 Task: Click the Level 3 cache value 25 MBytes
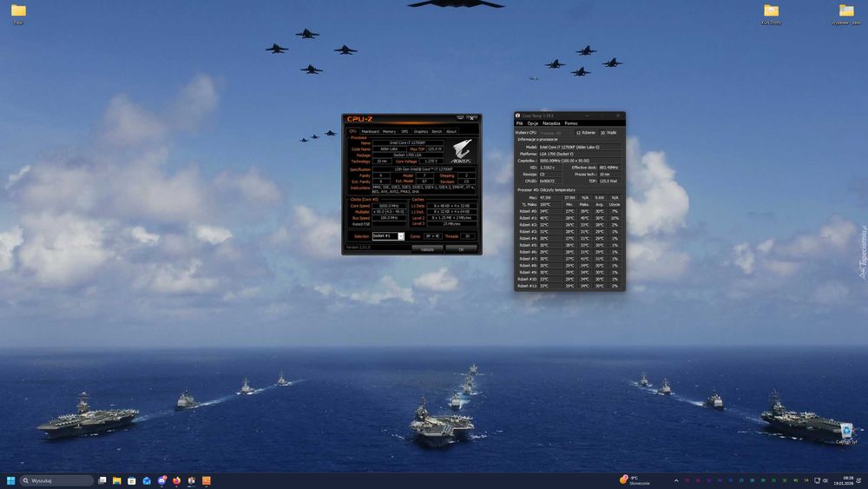[x=451, y=224]
